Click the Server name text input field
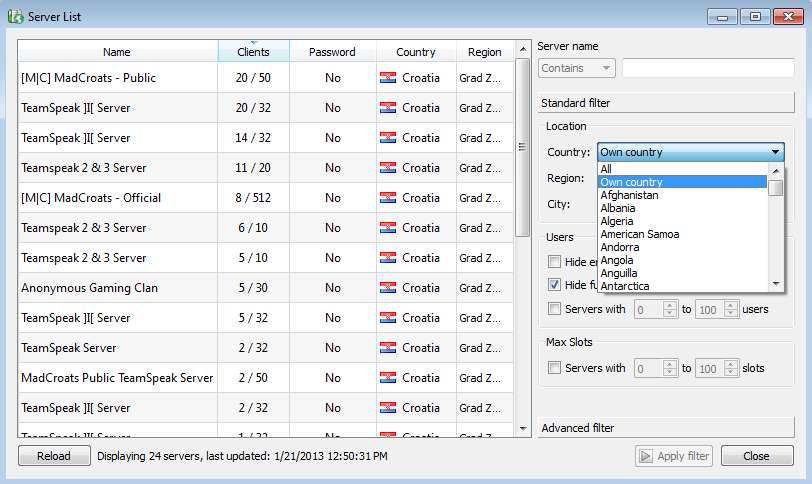This screenshot has width=812, height=484. pos(707,68)
